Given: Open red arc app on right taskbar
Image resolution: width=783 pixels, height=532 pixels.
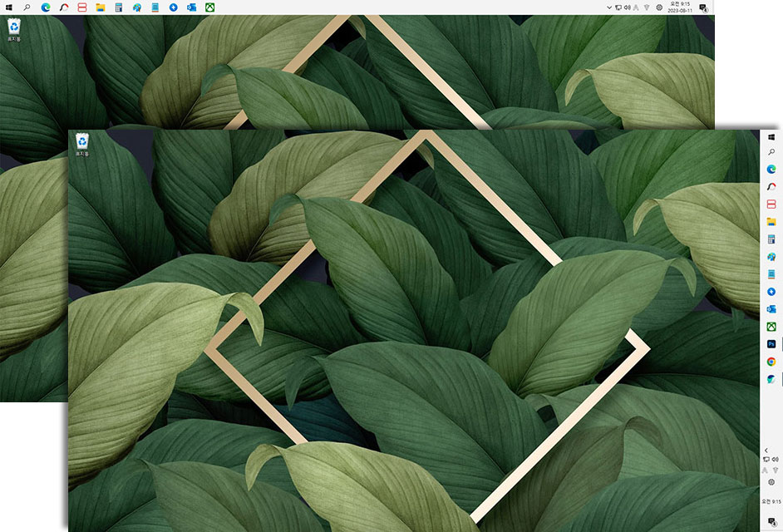Looking at the screenshot, I should click(771, 187).
